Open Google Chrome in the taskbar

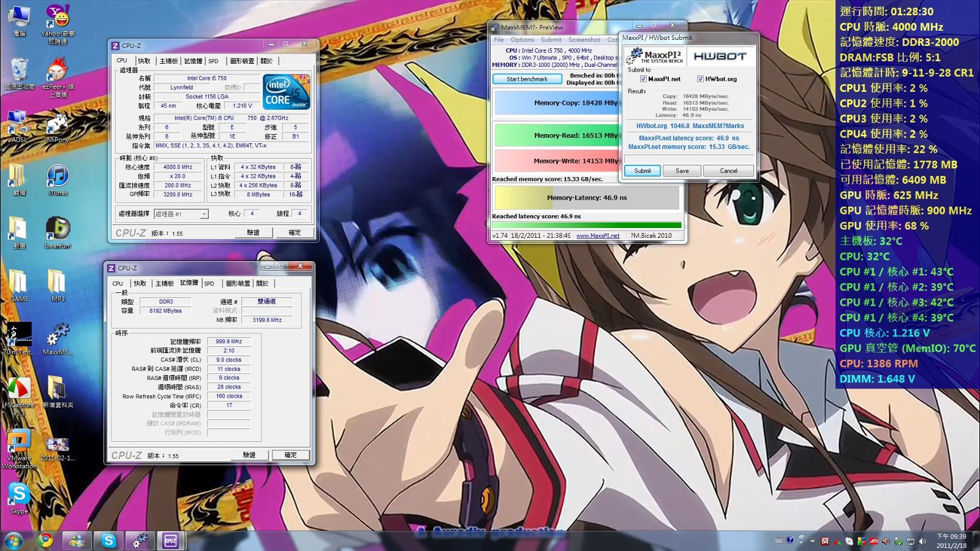point(45,541)
